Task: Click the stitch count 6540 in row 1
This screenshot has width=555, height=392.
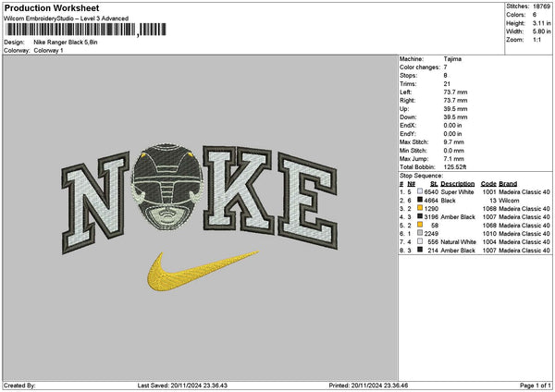Action: click(x=431, y=192)
